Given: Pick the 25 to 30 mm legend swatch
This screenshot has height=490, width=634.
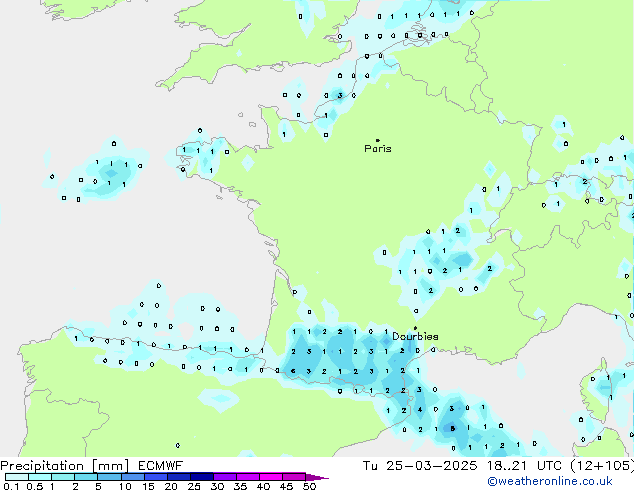Looking at the screenshot, I should pyautogui.click(x=202, y=477).
